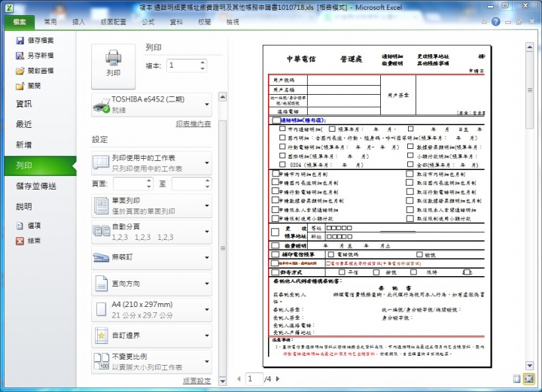Viewport: 542px width, 392px height.
Task: Click the Open file folder icon
Action: coord(20,71)
